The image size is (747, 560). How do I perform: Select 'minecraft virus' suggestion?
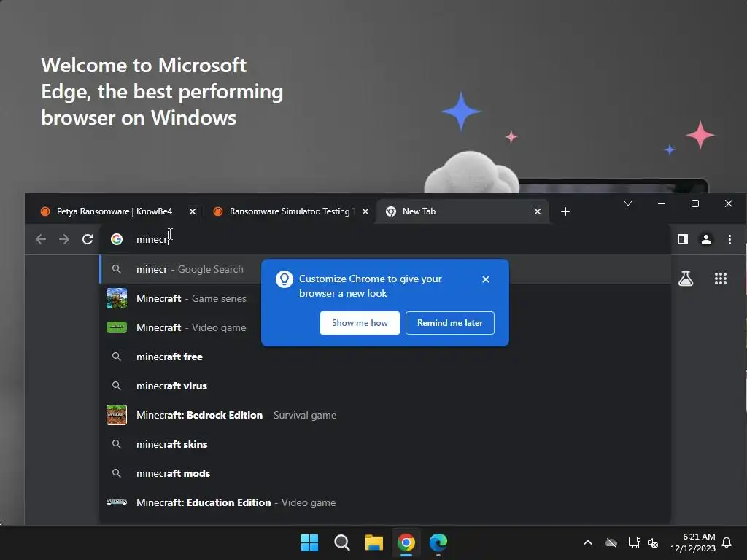click(x=385, y=386)
